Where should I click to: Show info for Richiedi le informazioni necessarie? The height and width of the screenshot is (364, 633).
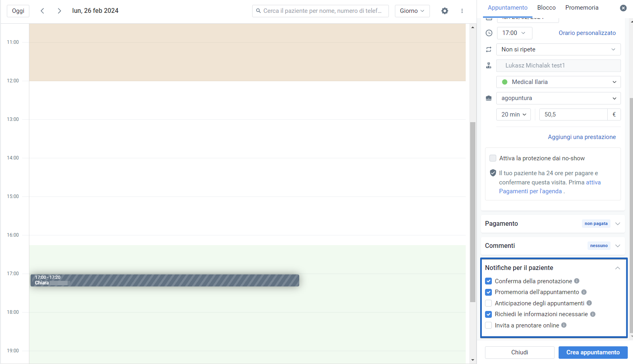[x=593, y=314]
